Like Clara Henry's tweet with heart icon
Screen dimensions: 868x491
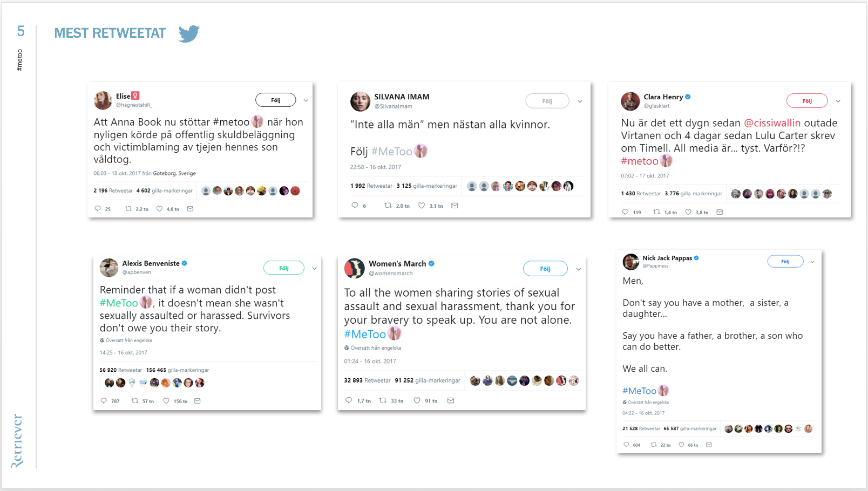[688, 212]
